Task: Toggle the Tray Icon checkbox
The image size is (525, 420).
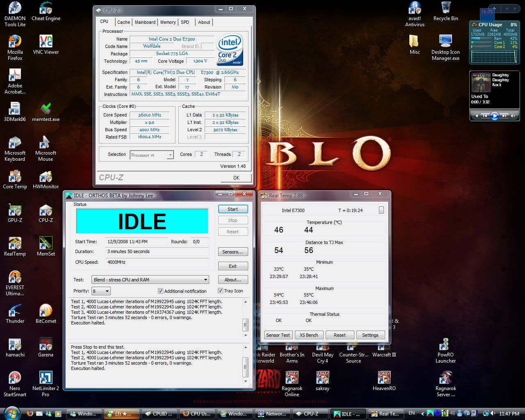Action: (220, 291)
